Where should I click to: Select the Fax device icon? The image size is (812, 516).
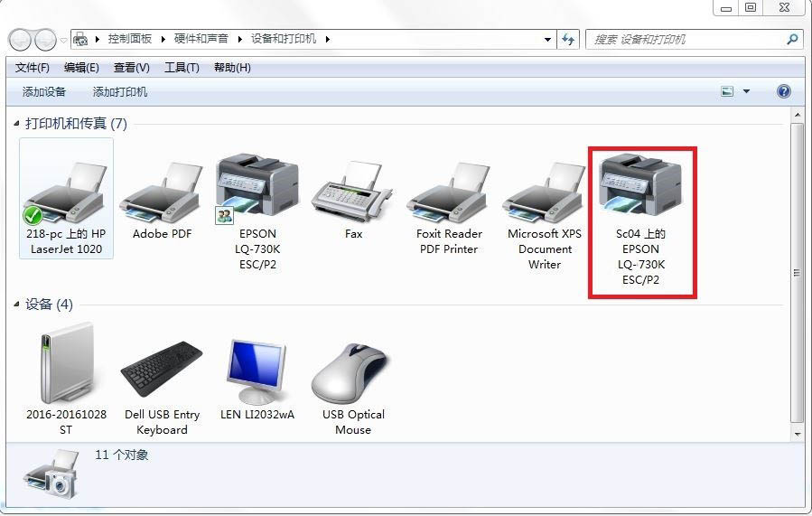(x=353, y=192)
